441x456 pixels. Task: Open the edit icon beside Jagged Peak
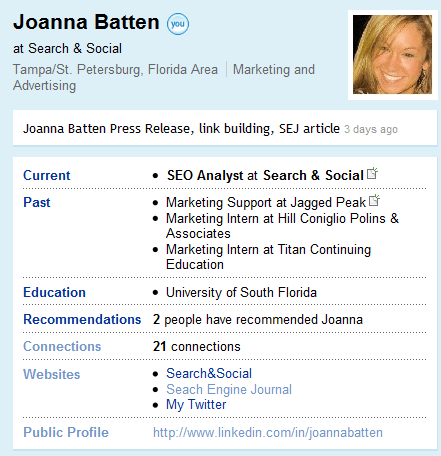[x=375, y=200]
